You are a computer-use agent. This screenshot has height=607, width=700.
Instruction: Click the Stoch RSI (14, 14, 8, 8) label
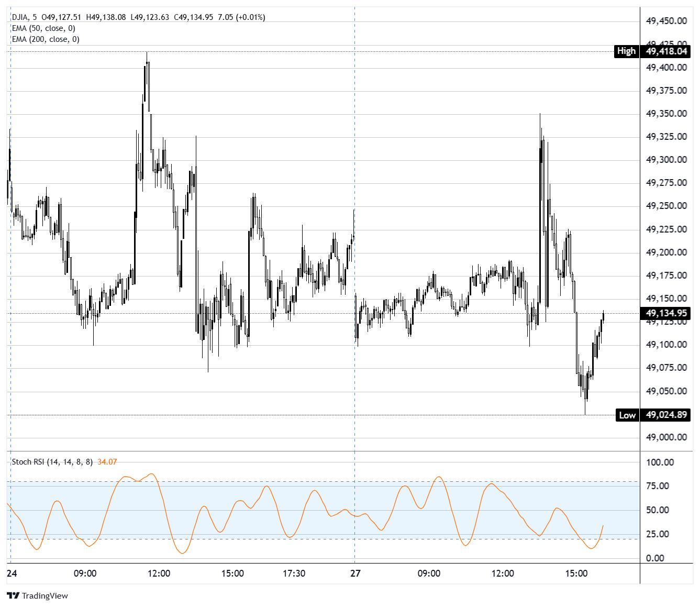52,462
